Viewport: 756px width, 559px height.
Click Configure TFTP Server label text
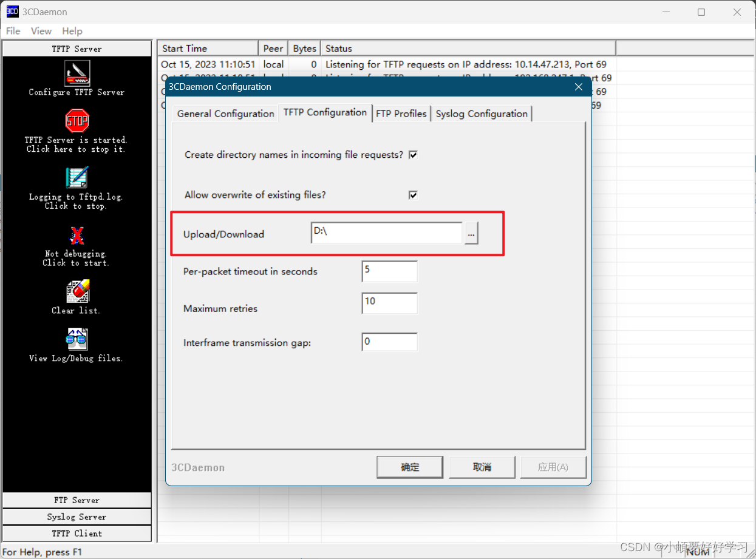click(x=77, y=92)
